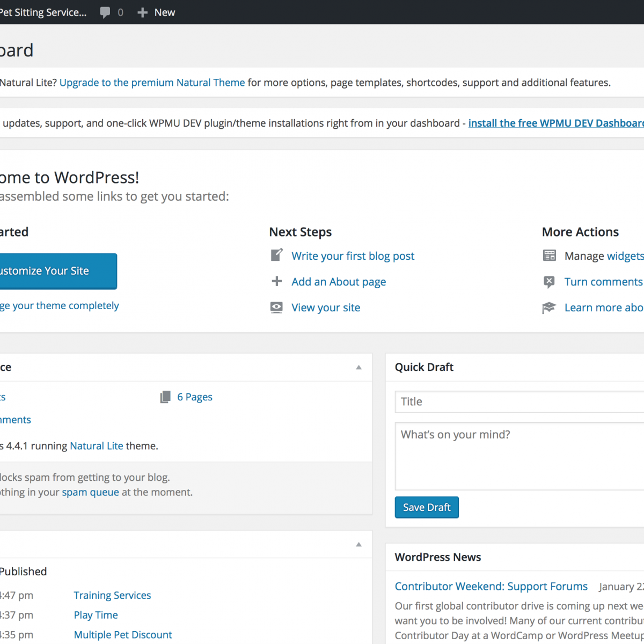Screen dimensions: 644x644
Task: Click the Learn more graduation cap icon
Action: click(549, 308)
